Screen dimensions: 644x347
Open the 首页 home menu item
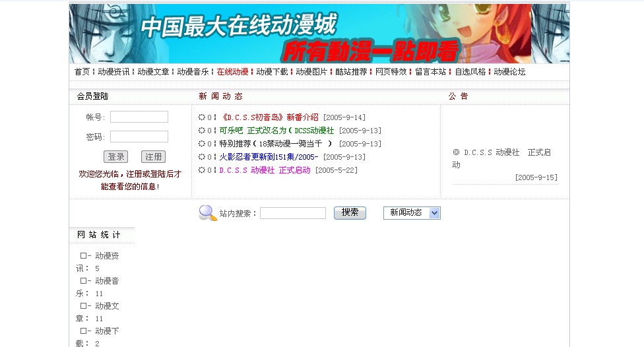coord(82,72)
